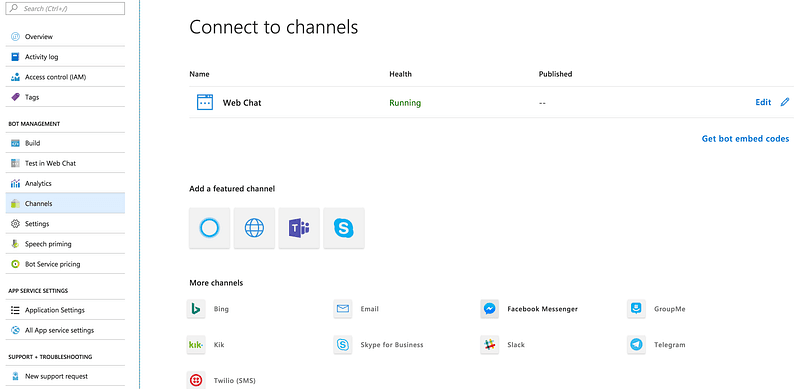The image size is (800, 389).
Task: Select the Twilio (SMS) label
Action: [235, 380]
